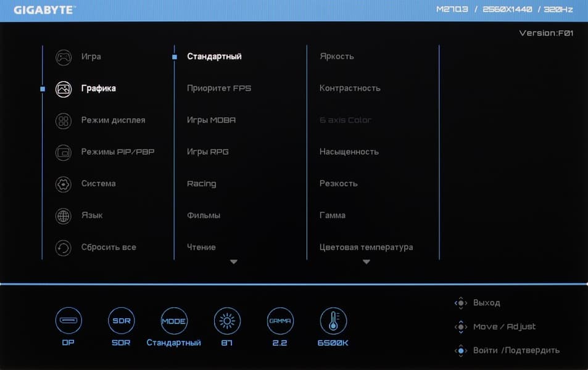Select the SDR status icon
The width and height of the screenshot is (588, 370).
point(121,321)
